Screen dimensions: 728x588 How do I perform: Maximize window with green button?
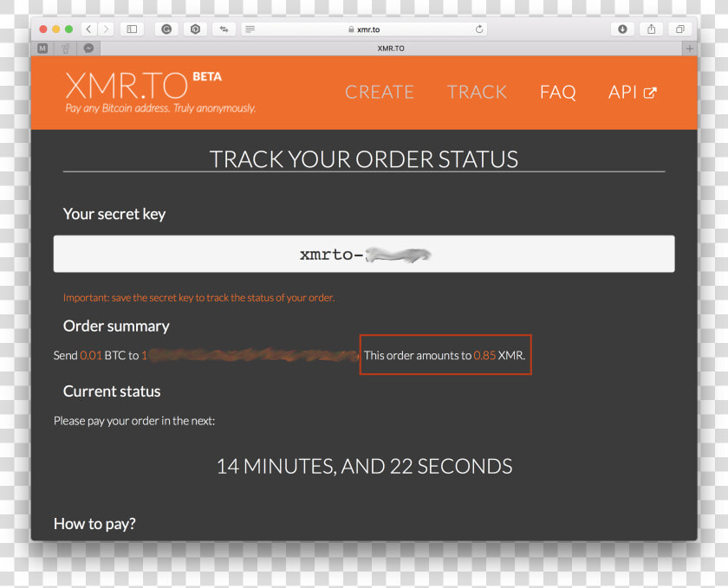(68, 29)
